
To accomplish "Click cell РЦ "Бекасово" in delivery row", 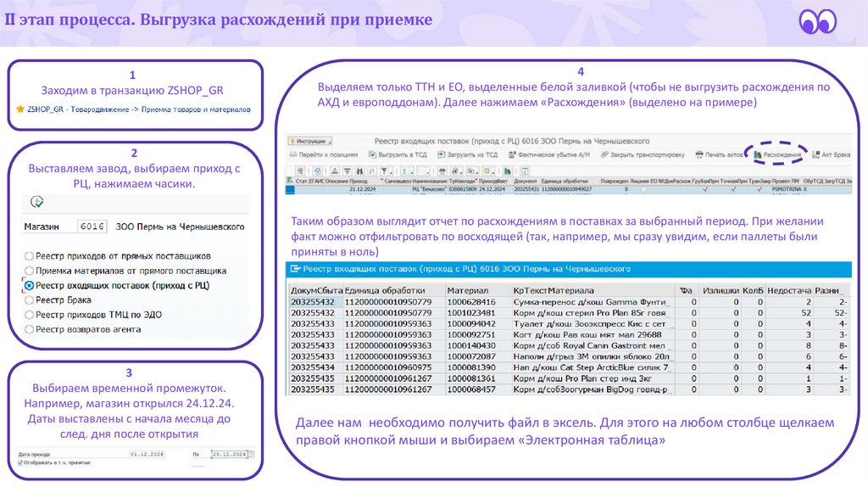I will (x=430, y=189).
